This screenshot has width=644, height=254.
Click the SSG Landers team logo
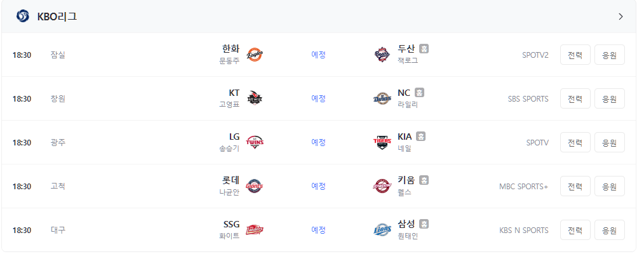click(x=255, y=231)
